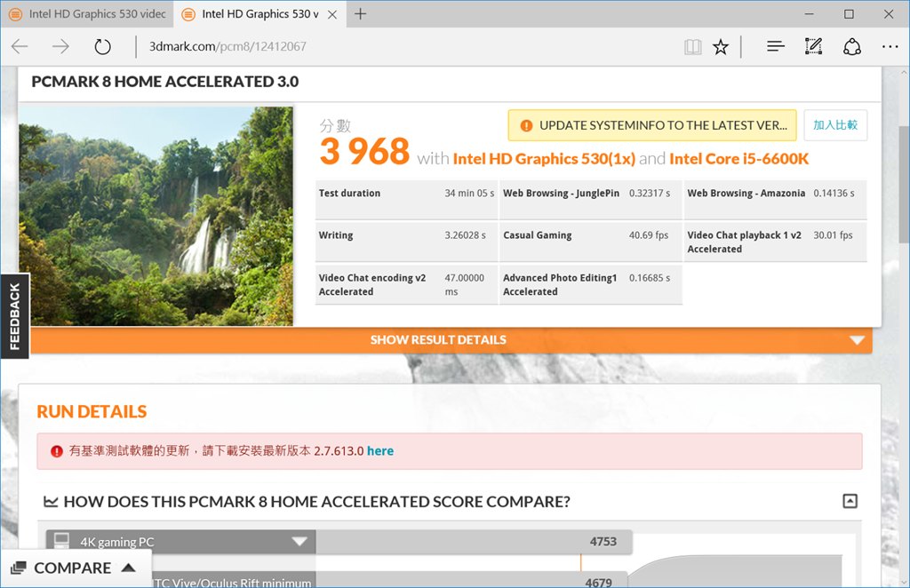This screenshot has width=910, height=588.
Task: Refresh the 3dmark page
Action: (x=103, y=46)
